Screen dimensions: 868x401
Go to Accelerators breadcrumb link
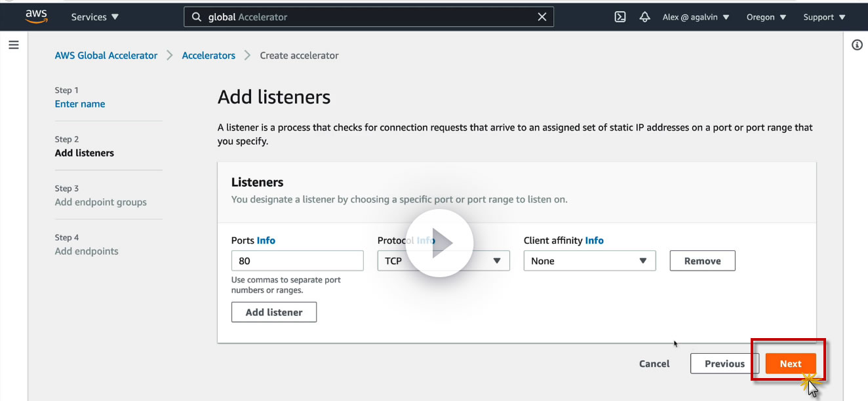208,56
